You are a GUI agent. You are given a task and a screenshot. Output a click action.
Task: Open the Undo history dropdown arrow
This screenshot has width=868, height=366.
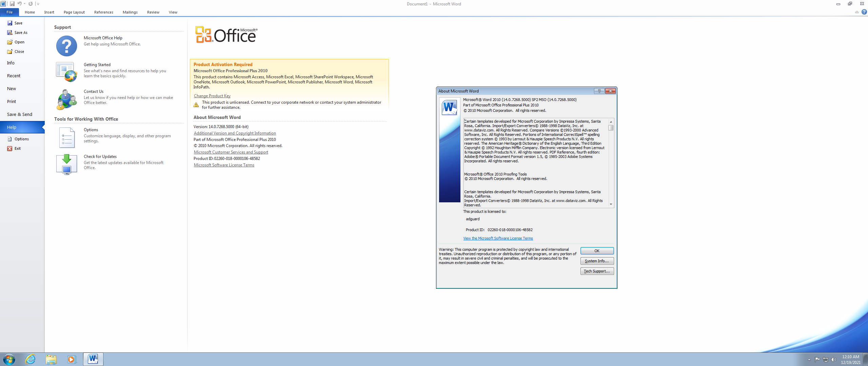pyautogui.click(x=24, y=4)
